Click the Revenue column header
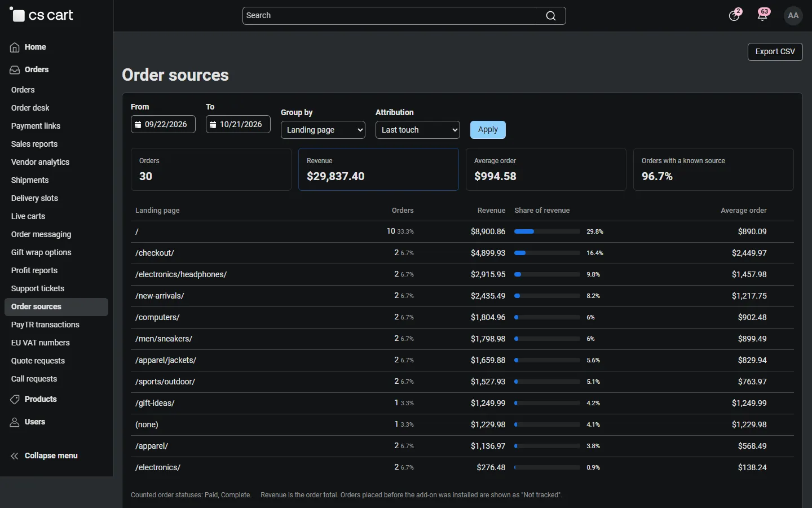812x508 pixels. (x=491, y=211)
